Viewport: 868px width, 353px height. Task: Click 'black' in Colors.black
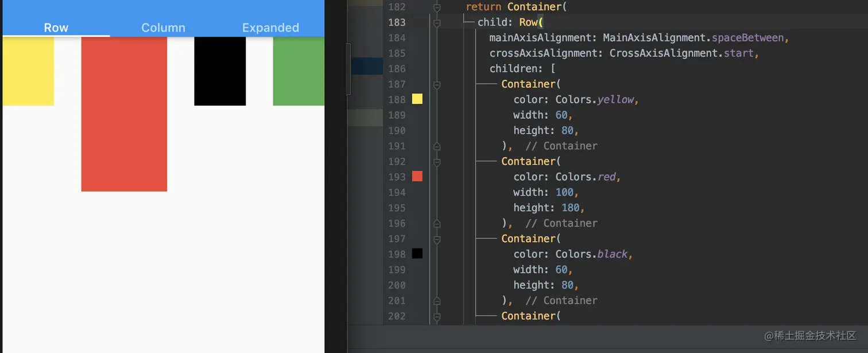tap(613, 254)
